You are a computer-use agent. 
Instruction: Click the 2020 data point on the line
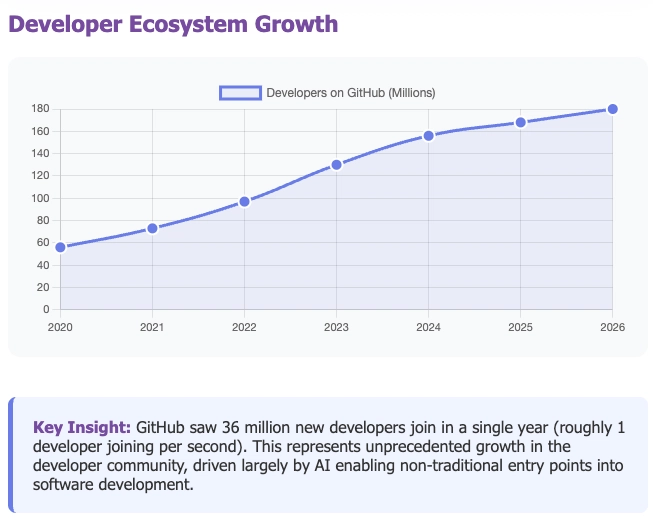(x=60, y=247)
